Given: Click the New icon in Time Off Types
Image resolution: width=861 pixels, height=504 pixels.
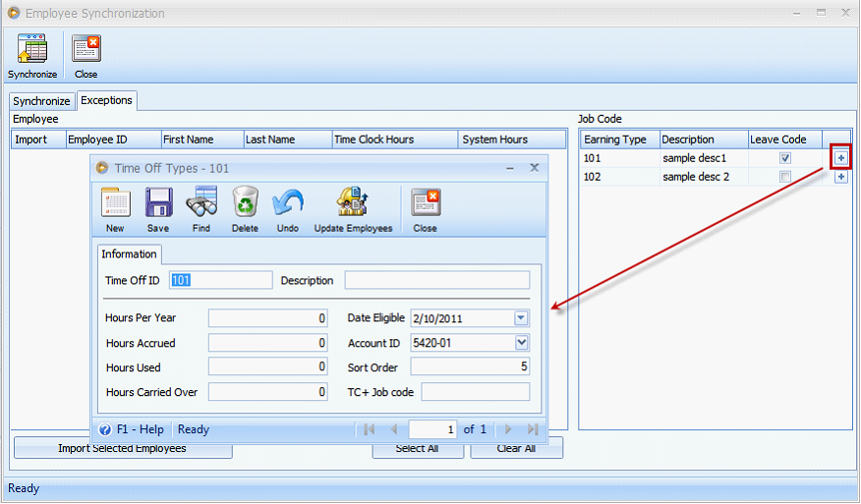Looking at the screenshot, I should point(115,202).
